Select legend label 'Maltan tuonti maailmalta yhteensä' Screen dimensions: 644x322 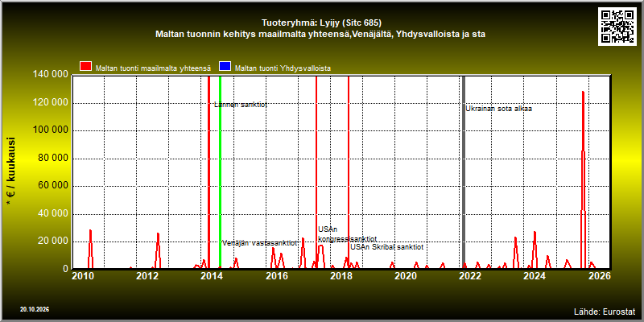point(153,68)
